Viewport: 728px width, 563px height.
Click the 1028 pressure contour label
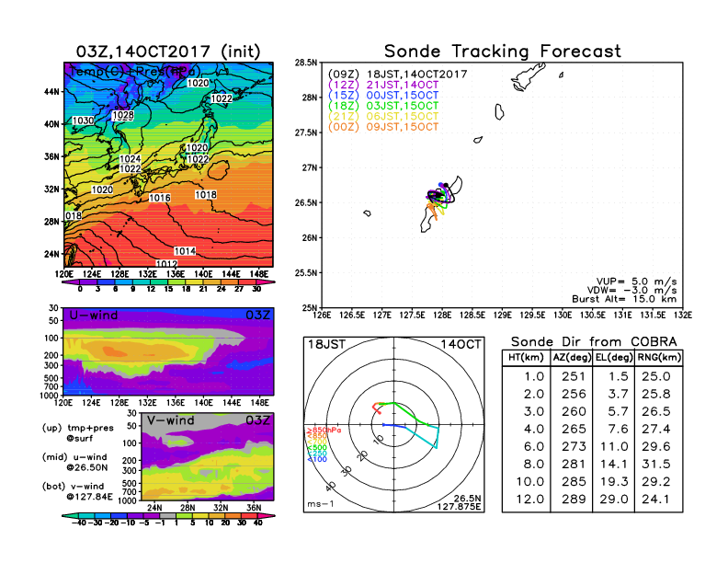point(123,115)
